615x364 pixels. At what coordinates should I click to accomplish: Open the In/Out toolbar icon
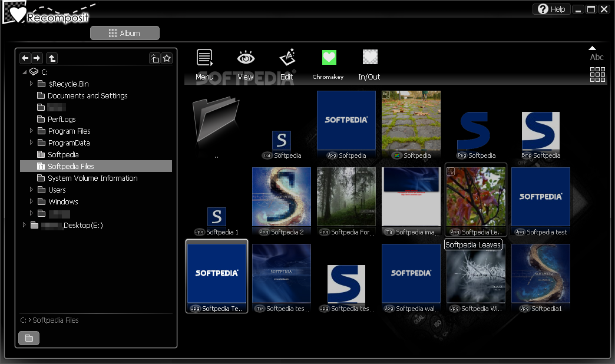click(x=370, y=57)
